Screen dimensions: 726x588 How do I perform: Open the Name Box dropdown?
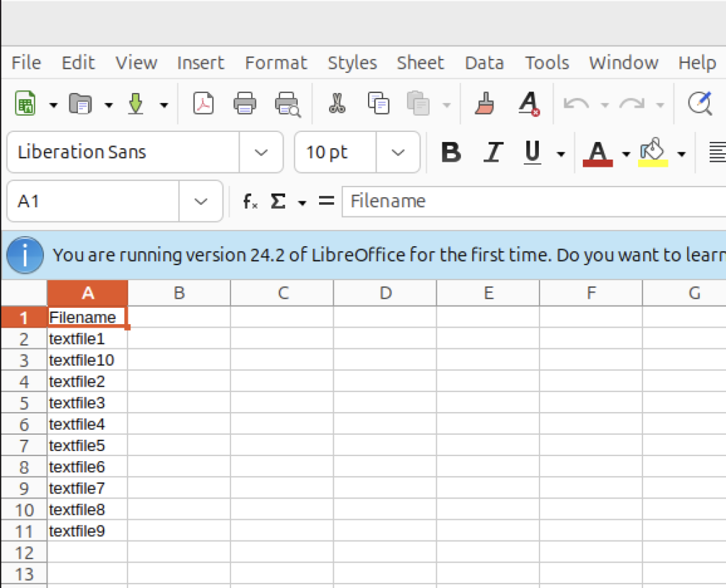(x=201, y=201)
